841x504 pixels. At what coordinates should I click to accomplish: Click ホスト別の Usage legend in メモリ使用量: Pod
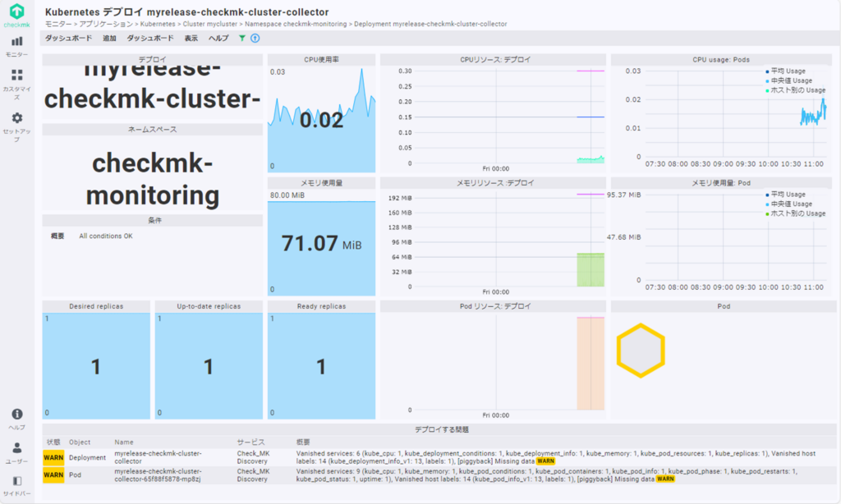[795, 213]
